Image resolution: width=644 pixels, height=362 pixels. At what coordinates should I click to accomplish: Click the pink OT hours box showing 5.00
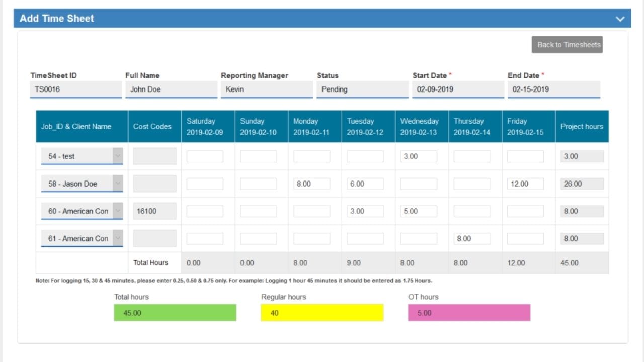tap(468, 312)
